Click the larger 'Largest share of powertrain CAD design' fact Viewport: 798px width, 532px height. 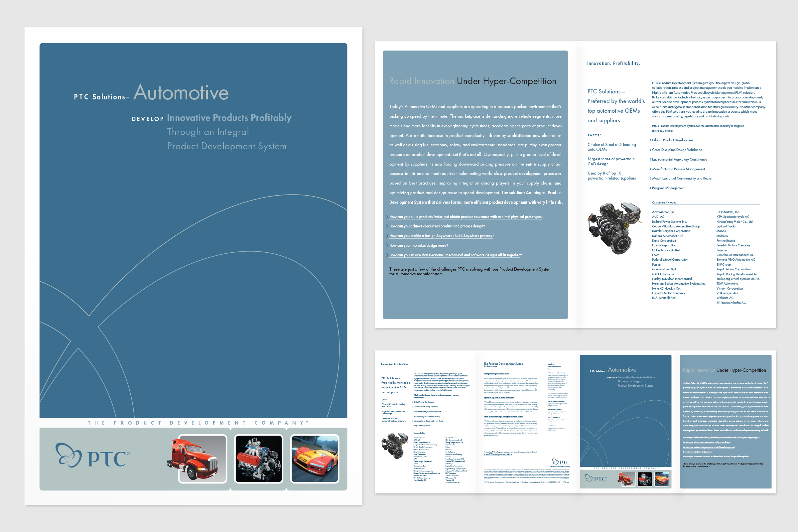(x=611, y=162)
